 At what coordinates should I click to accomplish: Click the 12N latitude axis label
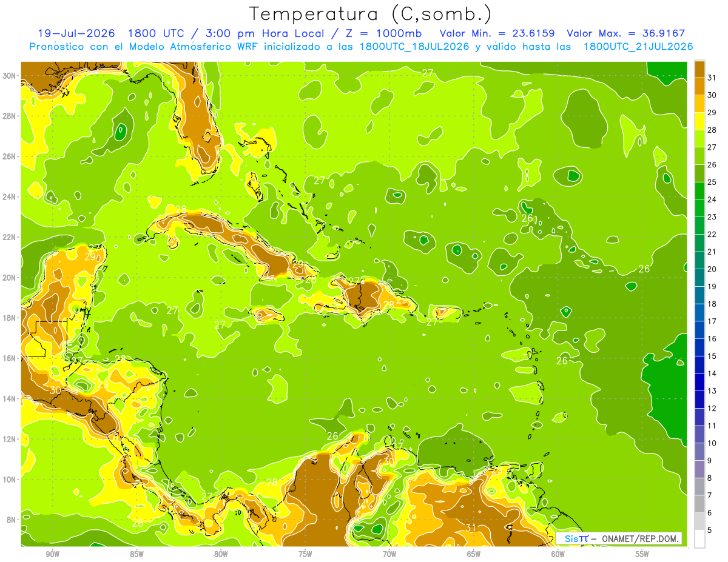coord(10,438)
